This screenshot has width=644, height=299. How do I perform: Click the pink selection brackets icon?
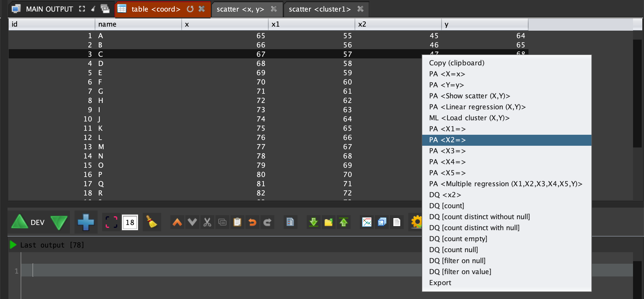coord(111,222)
